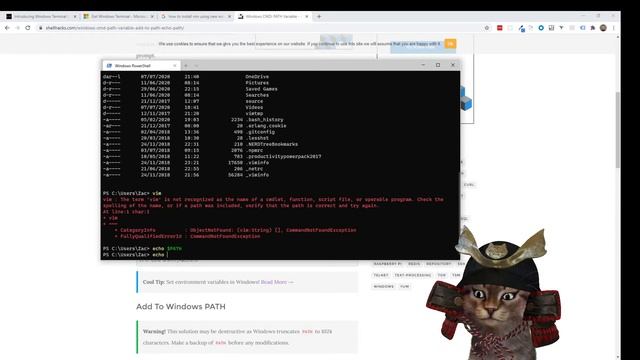Switch to the How to install vim browser tab
This screenshot has height=360, width=640.
(x=196, y=16)
